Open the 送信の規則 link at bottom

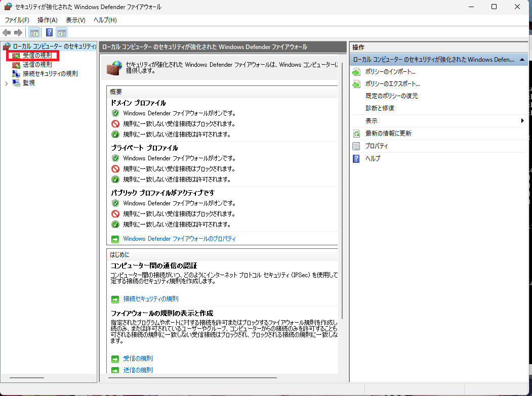point(138,370)
